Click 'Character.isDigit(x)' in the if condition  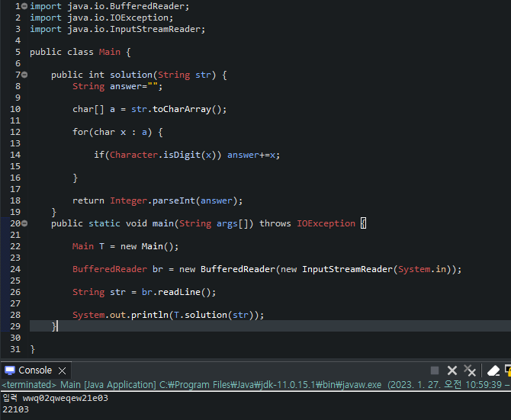(x=163, y=155)
